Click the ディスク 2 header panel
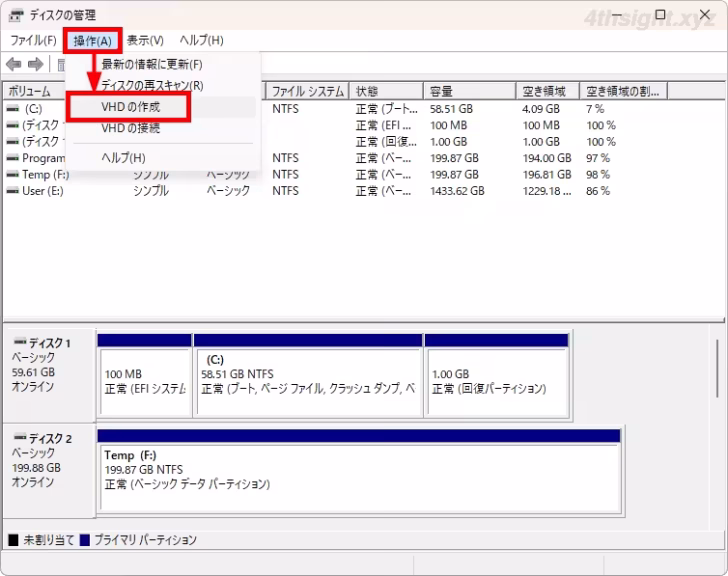This screenshot has width=728, height=576. [x=49, y=471]
